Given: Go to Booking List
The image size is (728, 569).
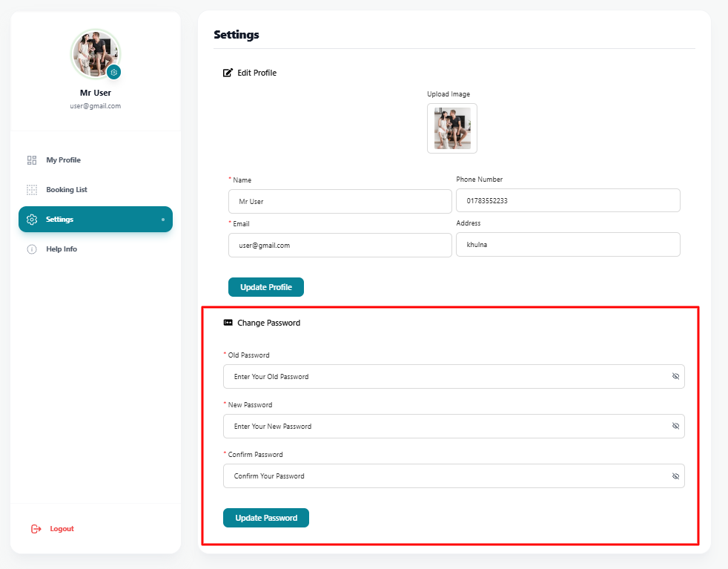Looking at the screenshot, I should [x=96, y=189].
